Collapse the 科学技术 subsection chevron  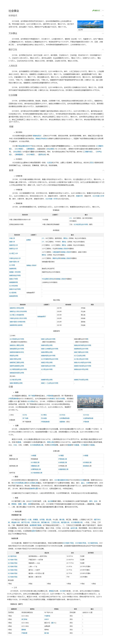click(103, 16)
